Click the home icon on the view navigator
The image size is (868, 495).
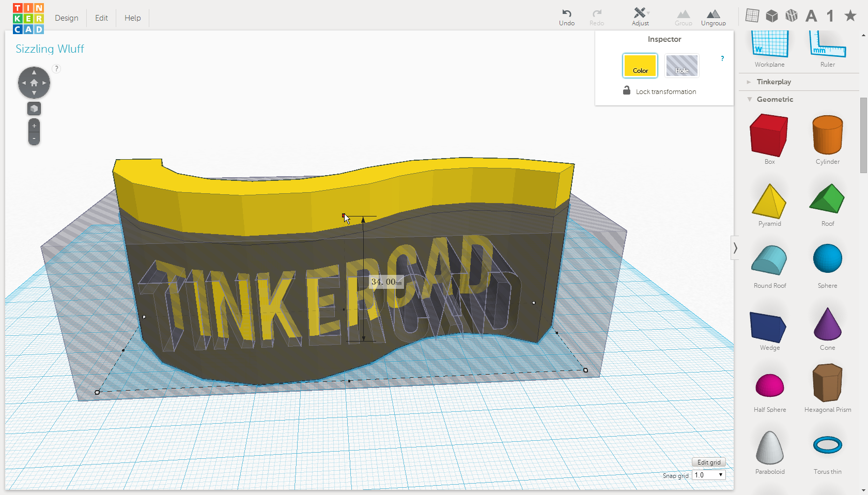(x=34, y=82)
